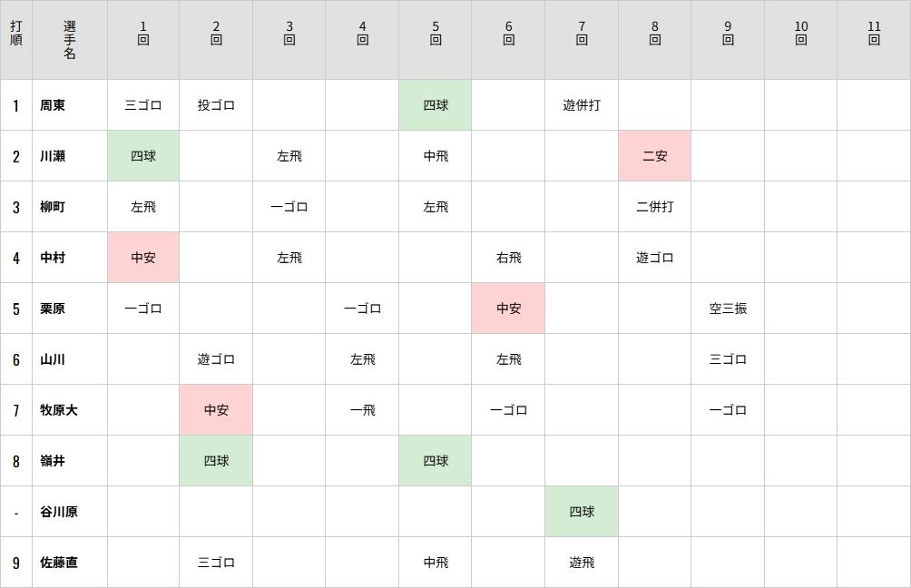Click 柳町's 二併打 result cell
The image size is (911, 588).
[x=655, y=207]
